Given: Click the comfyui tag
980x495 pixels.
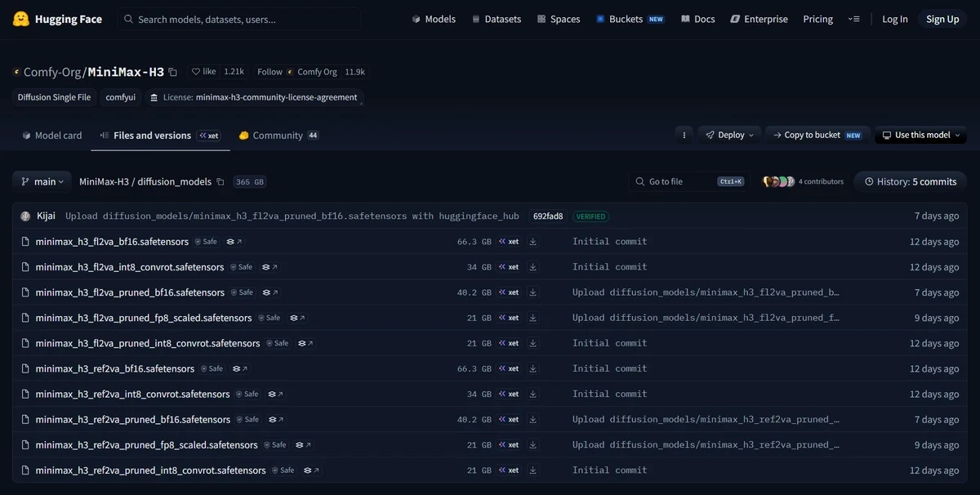Looking at the screenshot, I should [121, 97].
